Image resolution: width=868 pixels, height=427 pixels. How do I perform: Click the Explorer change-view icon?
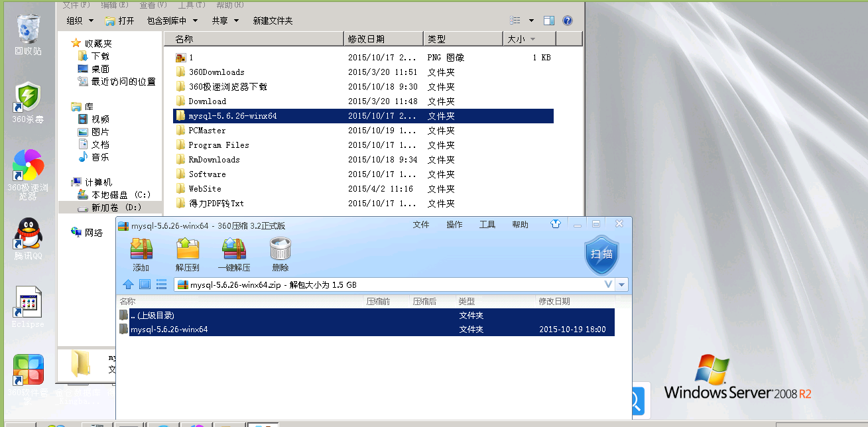pyautogui.click(x=515, y=21)
